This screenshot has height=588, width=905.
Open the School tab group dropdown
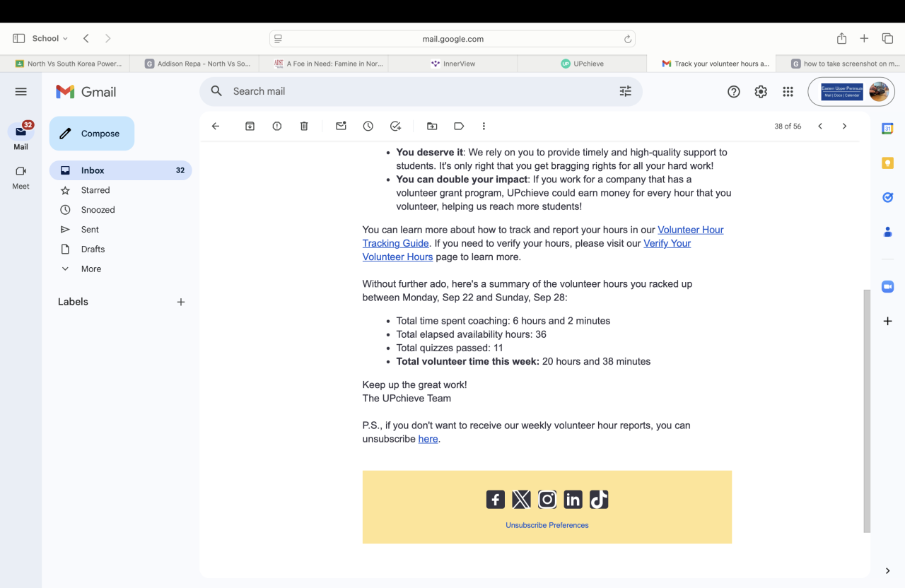pyautogui.click(x=50, y=38)
